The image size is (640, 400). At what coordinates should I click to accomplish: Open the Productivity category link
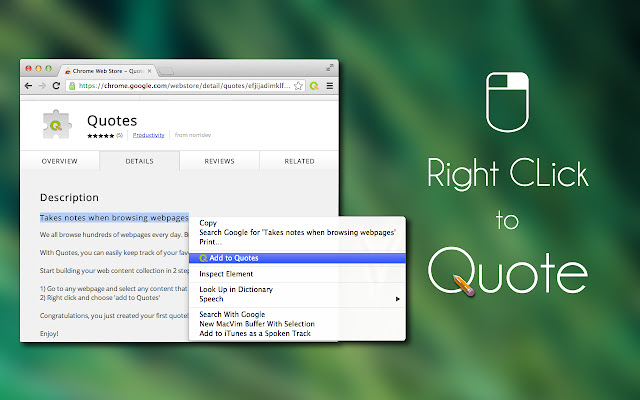tap(149, 135)
